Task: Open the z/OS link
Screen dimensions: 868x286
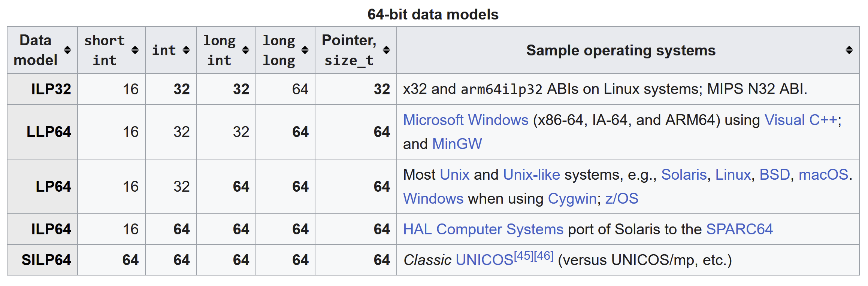Action: (x=622, y=199)
